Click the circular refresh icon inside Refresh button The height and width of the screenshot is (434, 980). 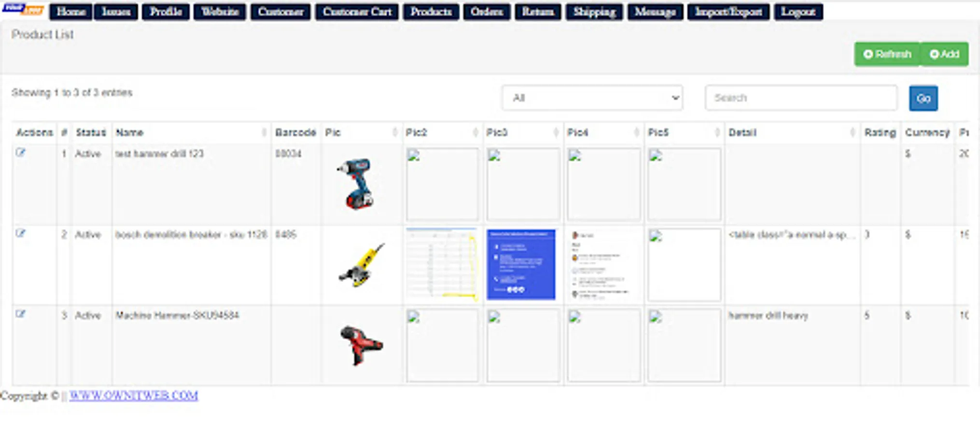(x=868, y=54)
